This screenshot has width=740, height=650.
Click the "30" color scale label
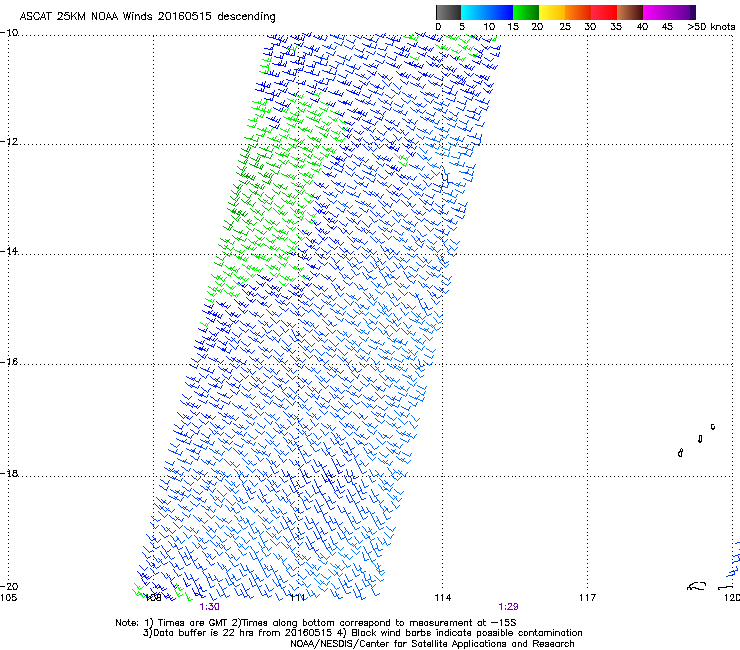590,27
